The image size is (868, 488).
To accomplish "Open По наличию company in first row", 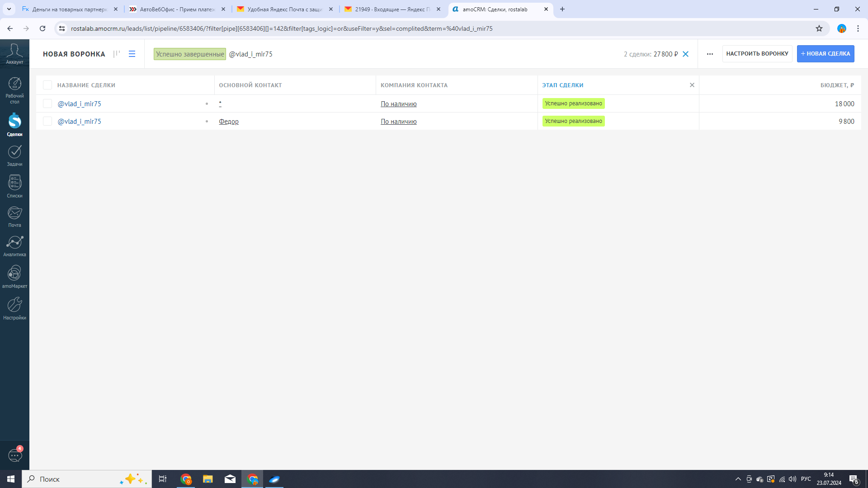I will click(399, 103).
